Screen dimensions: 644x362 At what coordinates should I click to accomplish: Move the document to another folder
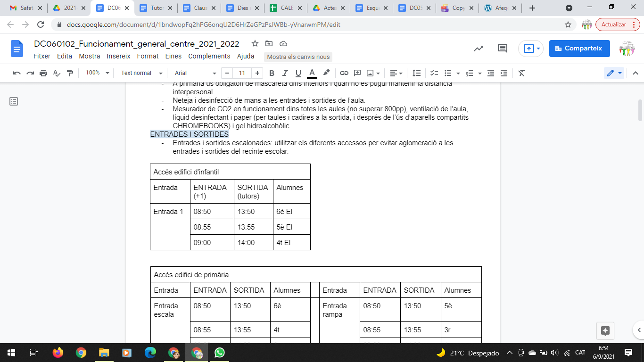pos(269,44)
